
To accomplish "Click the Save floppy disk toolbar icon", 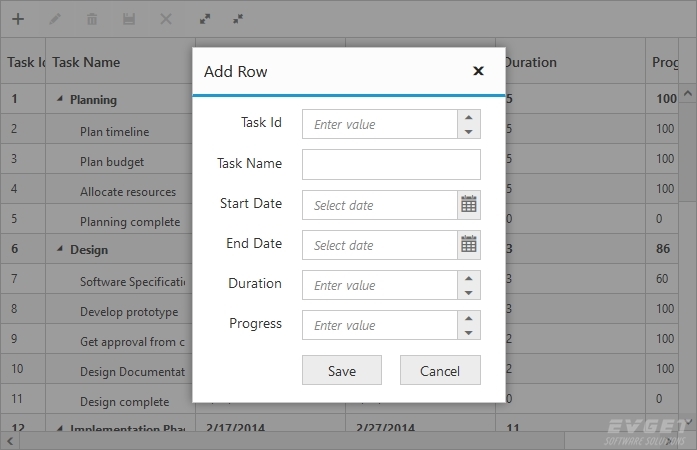I will point(129,19).
